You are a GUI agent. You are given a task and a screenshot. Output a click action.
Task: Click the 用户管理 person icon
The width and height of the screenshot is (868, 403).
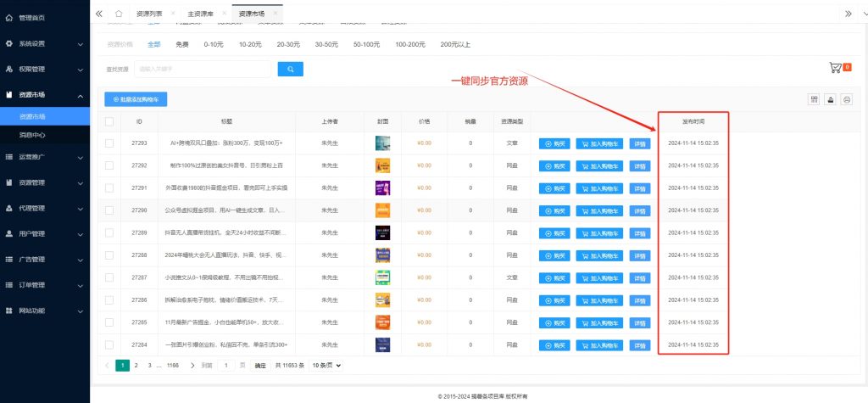point(8,233)
